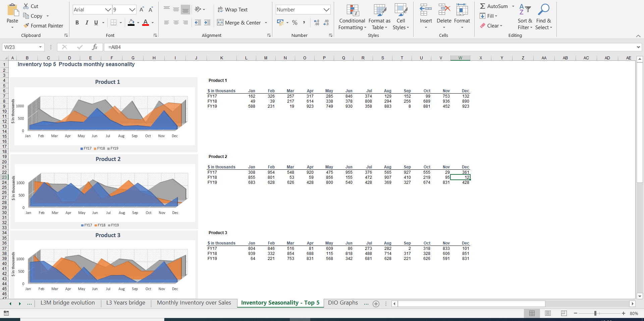
Task: Click the AutoSum sigma button
Action: [494, 6]
